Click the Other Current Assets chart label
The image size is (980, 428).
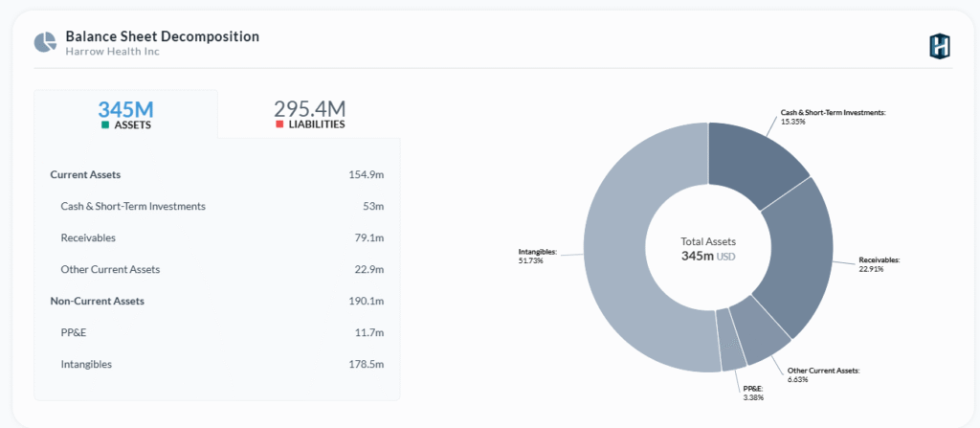tap(822, 370)
